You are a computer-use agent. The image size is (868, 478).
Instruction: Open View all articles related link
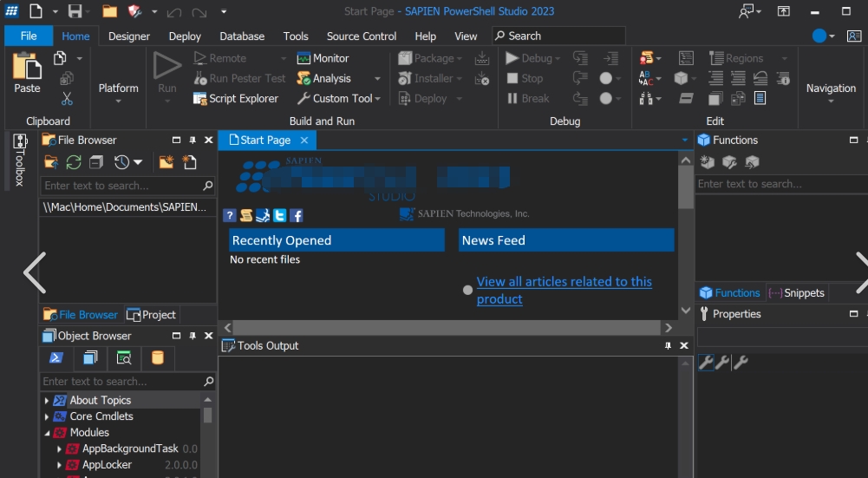tap(565, 291)
